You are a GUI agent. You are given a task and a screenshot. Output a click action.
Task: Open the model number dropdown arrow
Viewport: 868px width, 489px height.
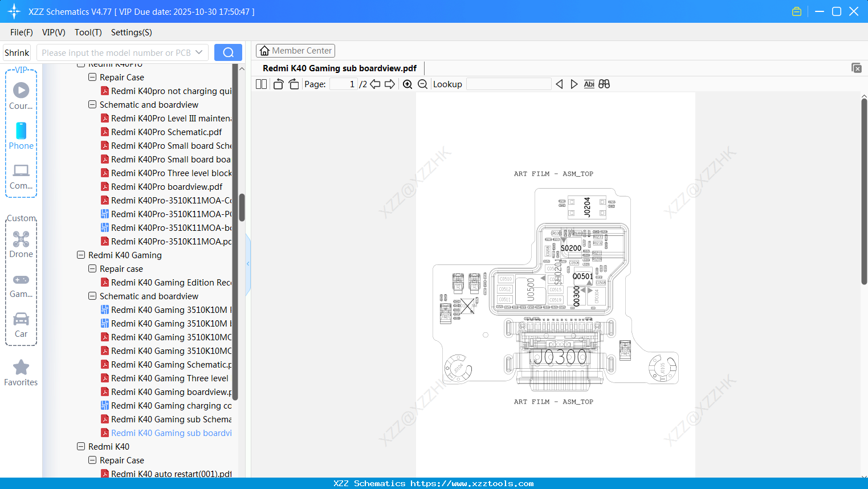point(199,52)
